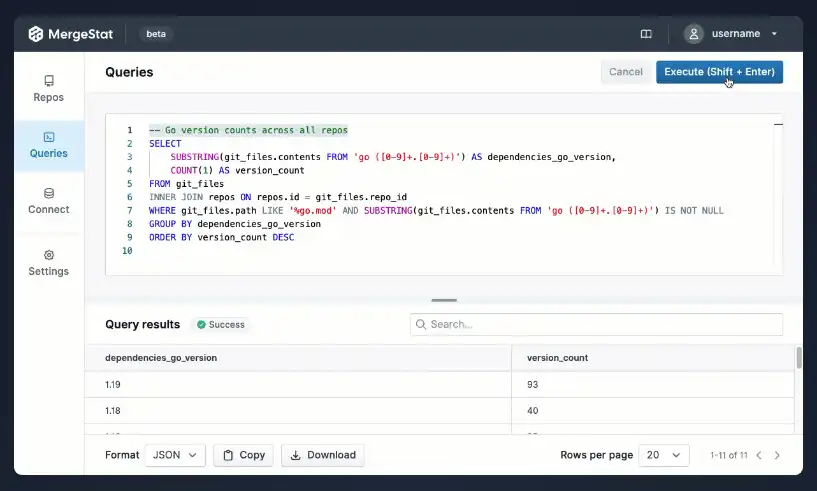Image resolution: width=817 pixels, height=491 pixels.
Task: Click the 'Go version counts' comment line
Action: 248,130
